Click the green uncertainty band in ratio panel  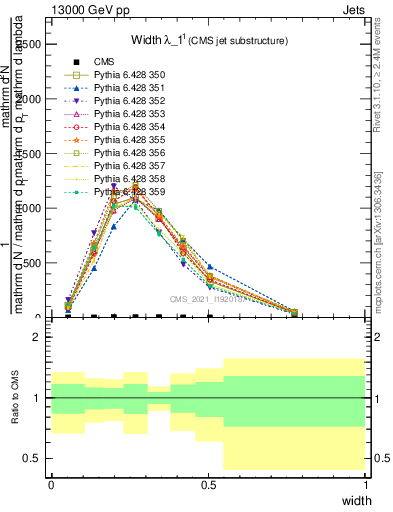point(293,401)
